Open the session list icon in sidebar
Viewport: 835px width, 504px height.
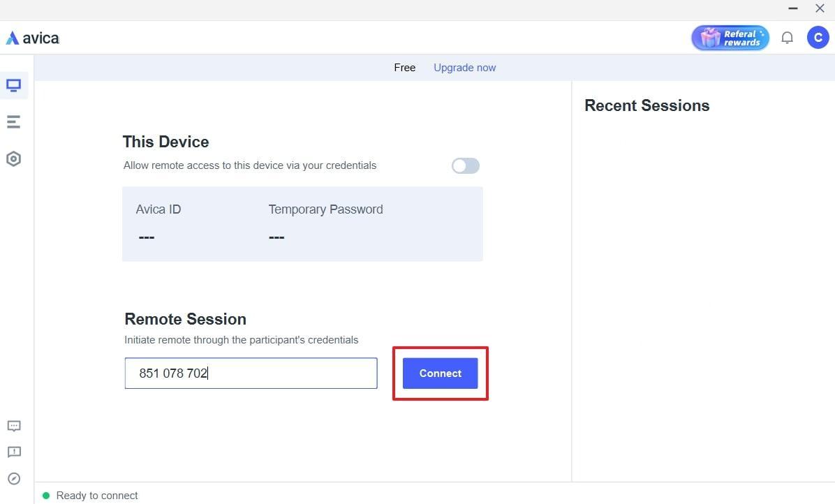click(14, 121)
